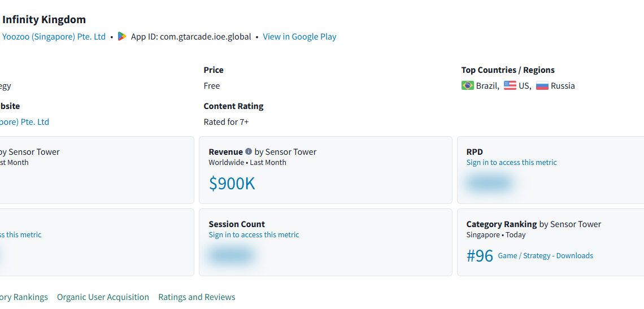Click the Russia flag icon
The width and height of the screenshot is (644, 309).
click(x=542, y=86)
